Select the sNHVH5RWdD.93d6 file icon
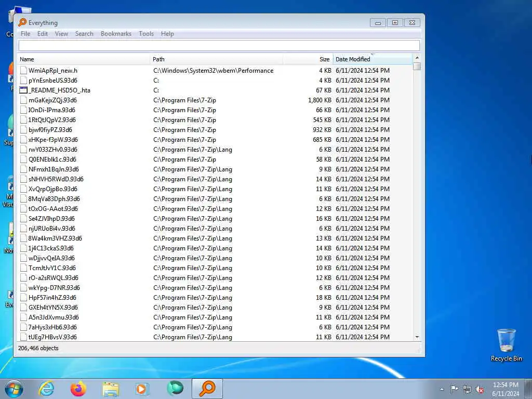The image size is (532, 399). point(23,179)
